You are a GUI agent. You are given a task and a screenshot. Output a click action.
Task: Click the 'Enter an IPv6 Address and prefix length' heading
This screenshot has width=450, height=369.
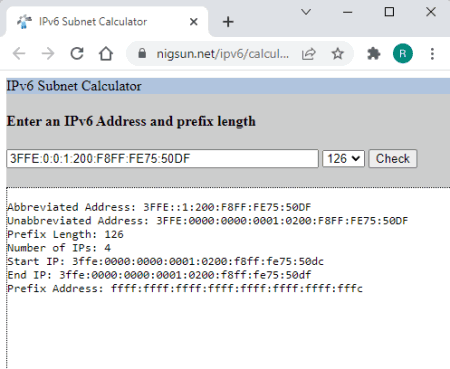131,121
